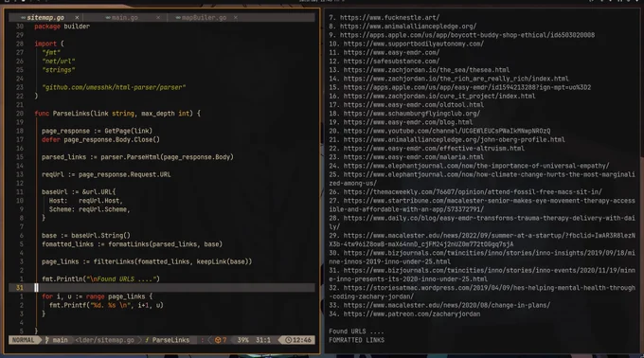This screenshot has width=644, height=358.
Task: Click the patreon.com/zacharyjordan URL in terminal
Action: click(412, 314)
